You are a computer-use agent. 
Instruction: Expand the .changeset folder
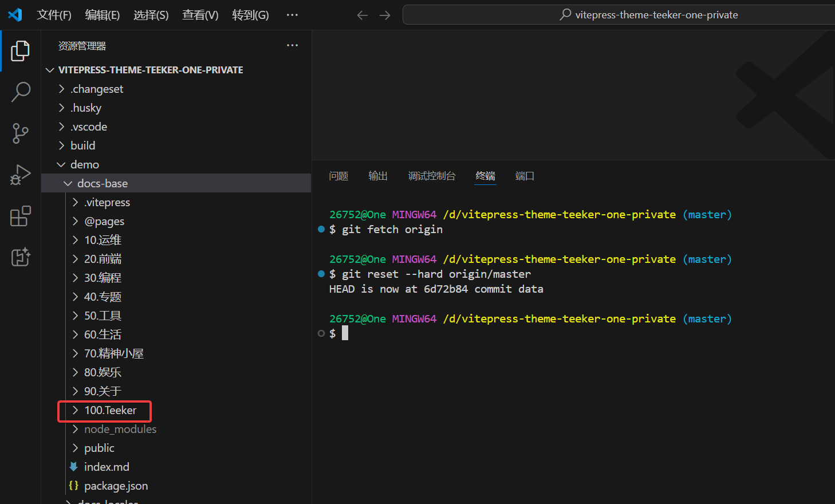176,89
